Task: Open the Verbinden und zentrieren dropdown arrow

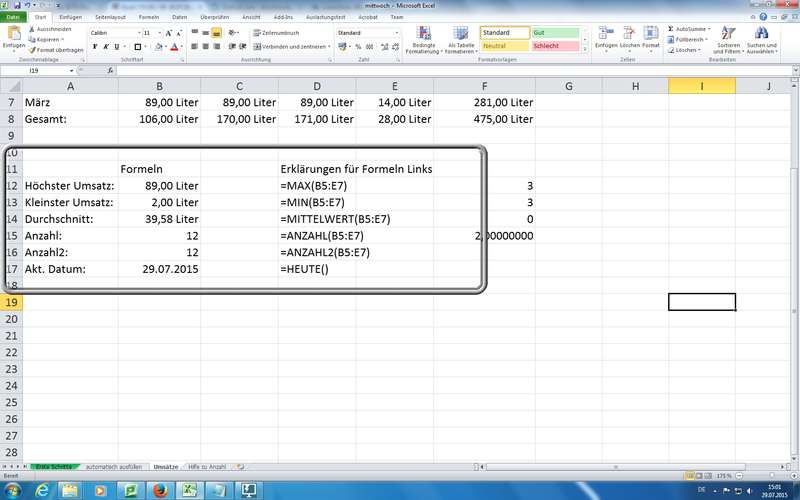Action: 328,46
